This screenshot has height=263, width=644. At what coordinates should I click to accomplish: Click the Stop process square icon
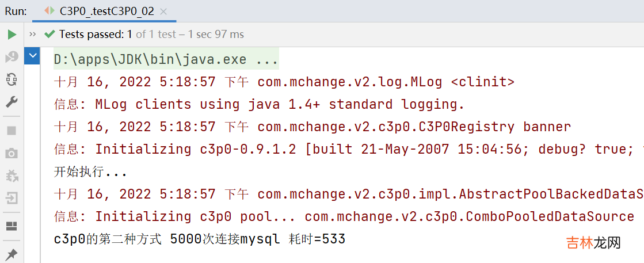[12, 131]
